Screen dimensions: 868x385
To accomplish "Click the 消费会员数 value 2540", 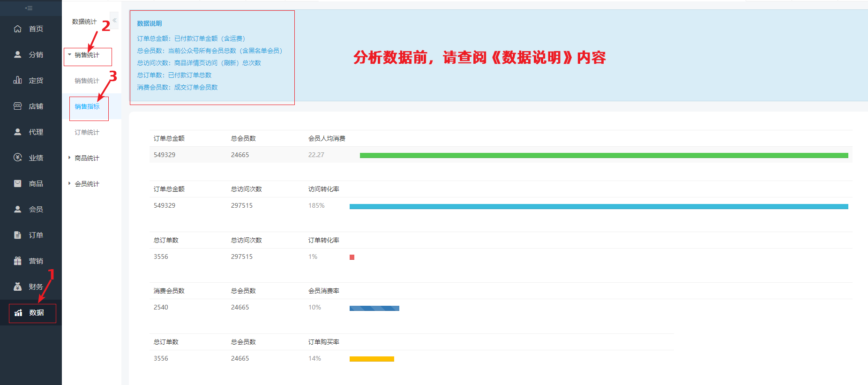I will click(x=161, y=307).
